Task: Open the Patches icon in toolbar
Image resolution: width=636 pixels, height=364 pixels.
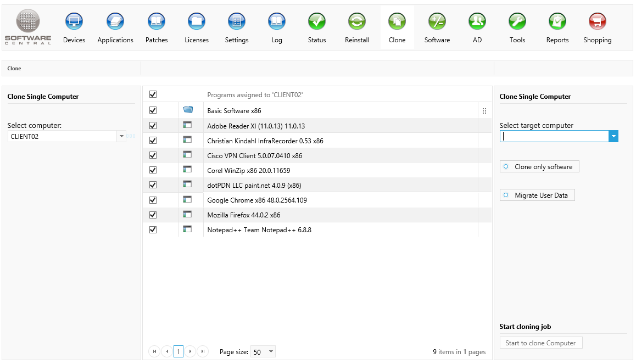Action: point(157,22)
